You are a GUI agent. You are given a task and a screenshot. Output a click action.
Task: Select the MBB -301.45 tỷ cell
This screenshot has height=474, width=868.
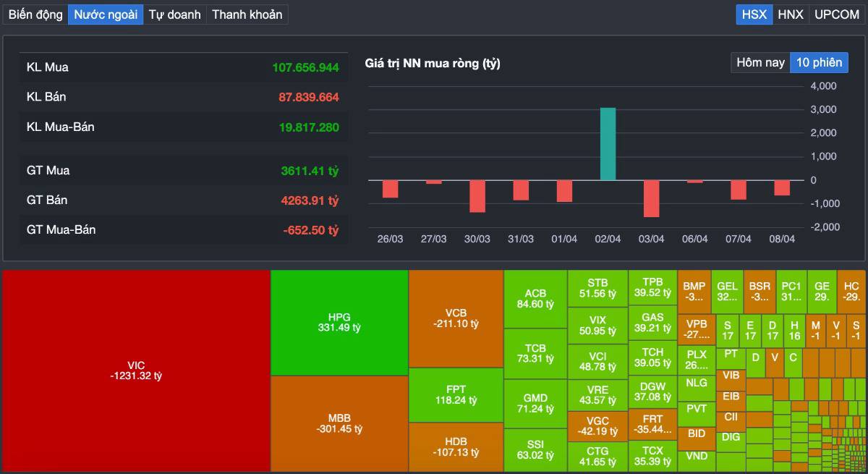click(339, 424)
